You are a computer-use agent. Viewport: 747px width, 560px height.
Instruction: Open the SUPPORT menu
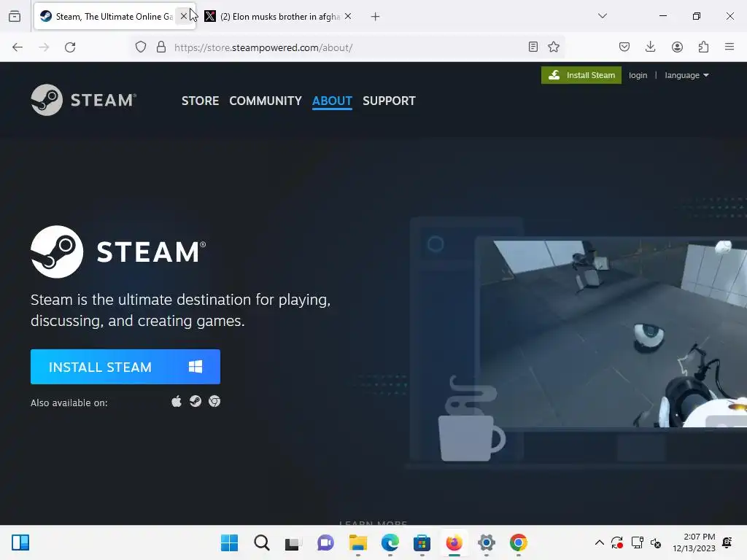[x=389, y=101]
